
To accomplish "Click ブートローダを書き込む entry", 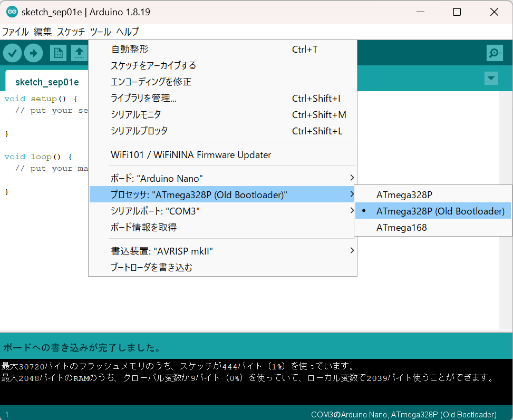I will point(223,267).
